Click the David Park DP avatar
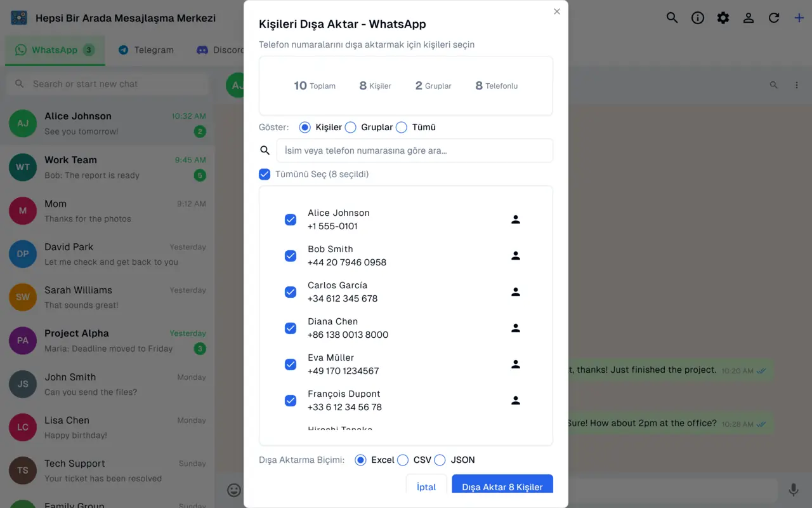 (23, 254)
